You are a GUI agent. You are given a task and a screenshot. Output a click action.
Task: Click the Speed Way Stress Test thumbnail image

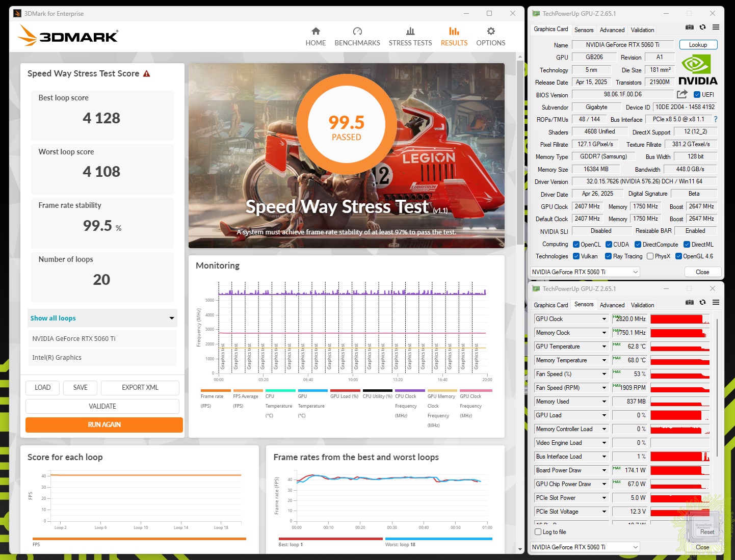coord(347,156)
